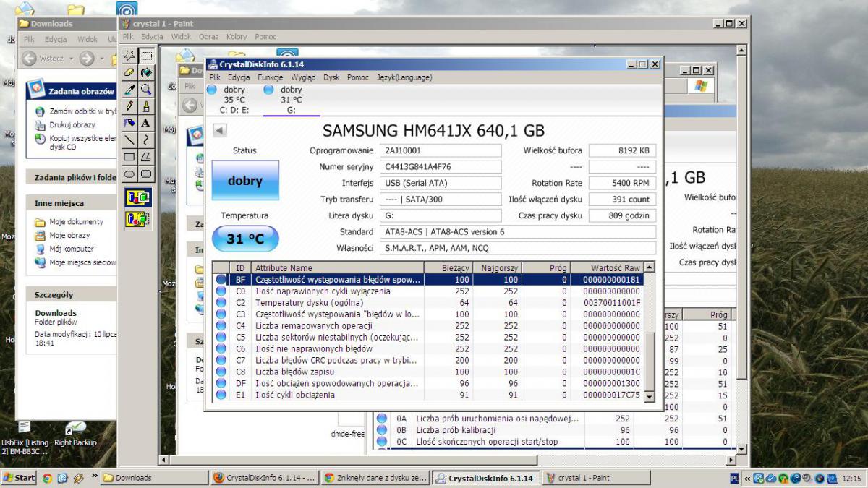
Task: Switch to the Downloads taskbar button
Action: [154, 478]
